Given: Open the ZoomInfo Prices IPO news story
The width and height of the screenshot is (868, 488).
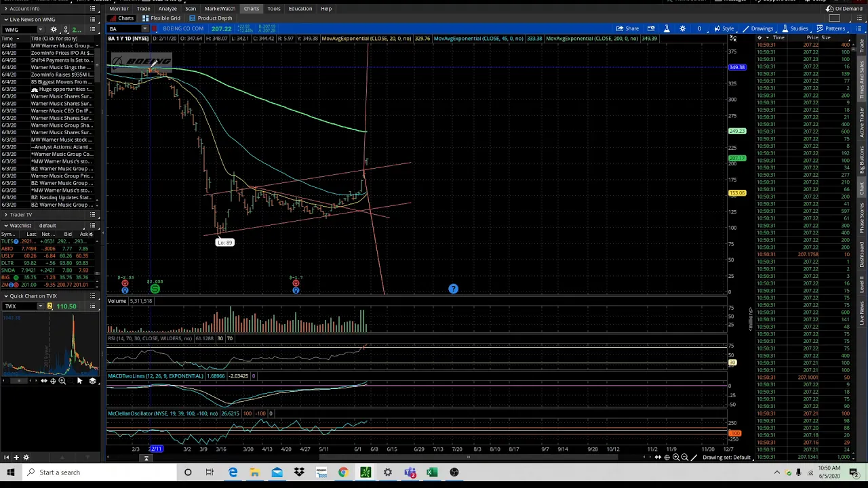Looking at the screenshot, I should [x=62, y=53].
